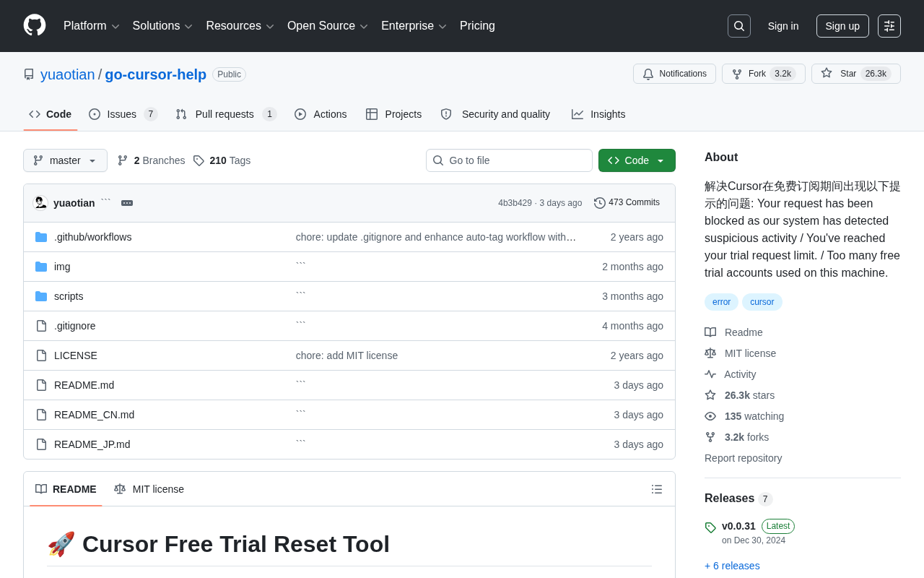The height and width of the screenshot is (578, 924).
Task: Open the master branch selector
Action: click(65, 160)
